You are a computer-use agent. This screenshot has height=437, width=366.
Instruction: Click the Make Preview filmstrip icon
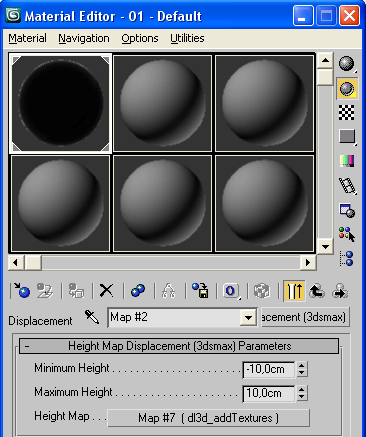coord(347,185)
